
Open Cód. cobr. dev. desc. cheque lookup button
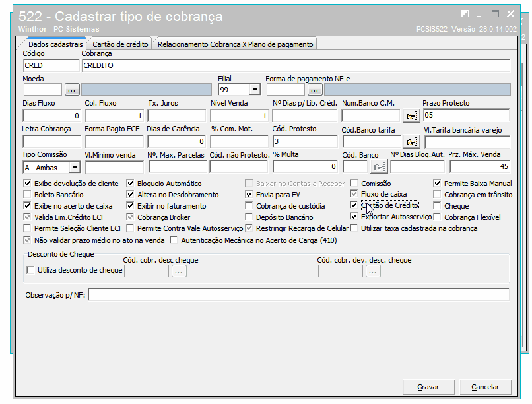[x=373, y=271]
